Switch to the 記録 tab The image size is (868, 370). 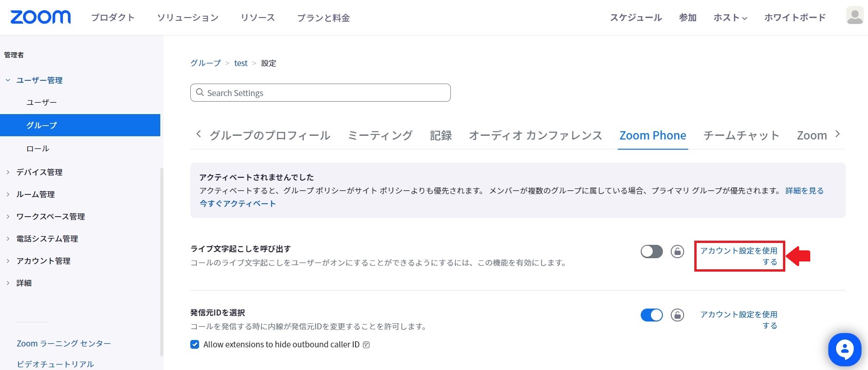point(441,135)
